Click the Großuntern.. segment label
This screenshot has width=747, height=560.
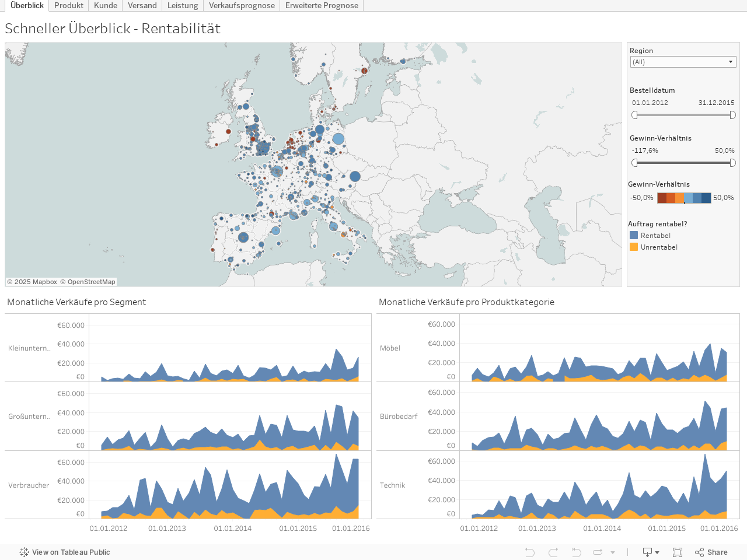29,416
